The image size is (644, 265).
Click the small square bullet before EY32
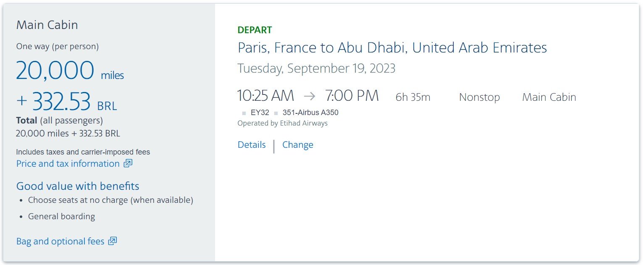(x=244, y=113)
